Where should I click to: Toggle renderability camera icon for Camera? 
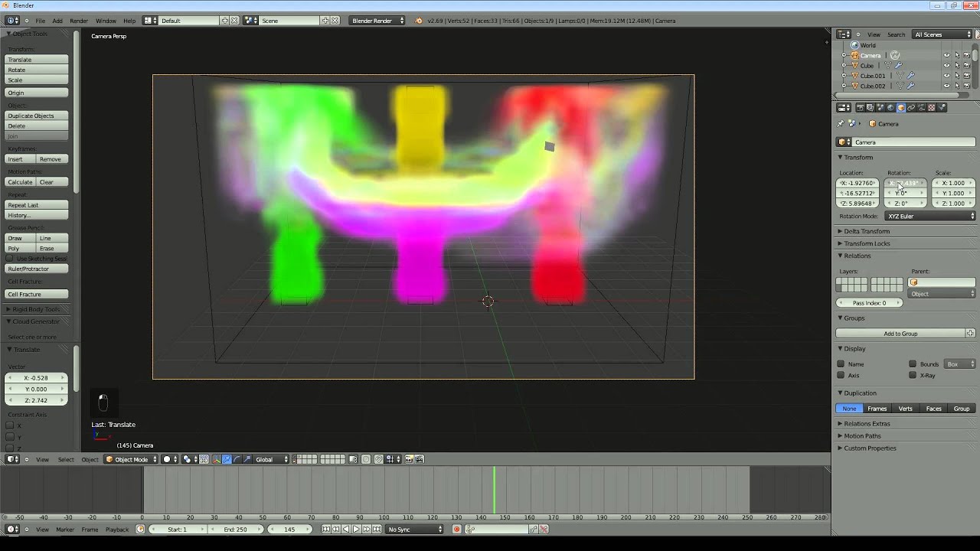[x=966, y=55]
